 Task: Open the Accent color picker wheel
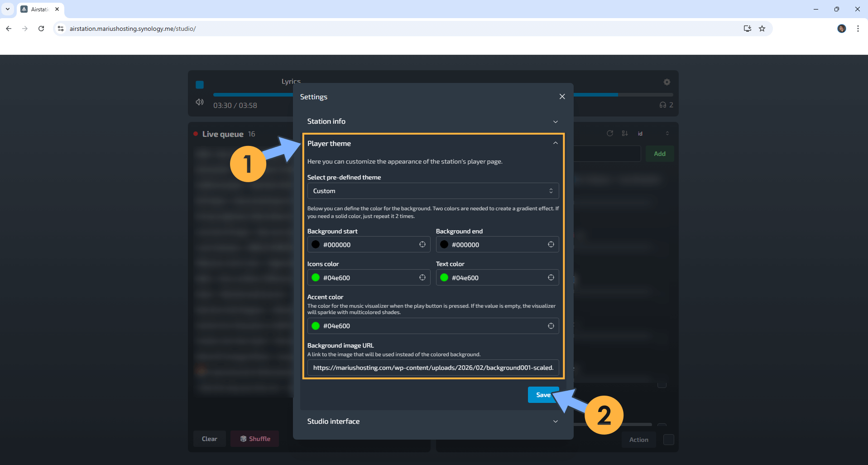pyautogui.click(x=551, y=325)
